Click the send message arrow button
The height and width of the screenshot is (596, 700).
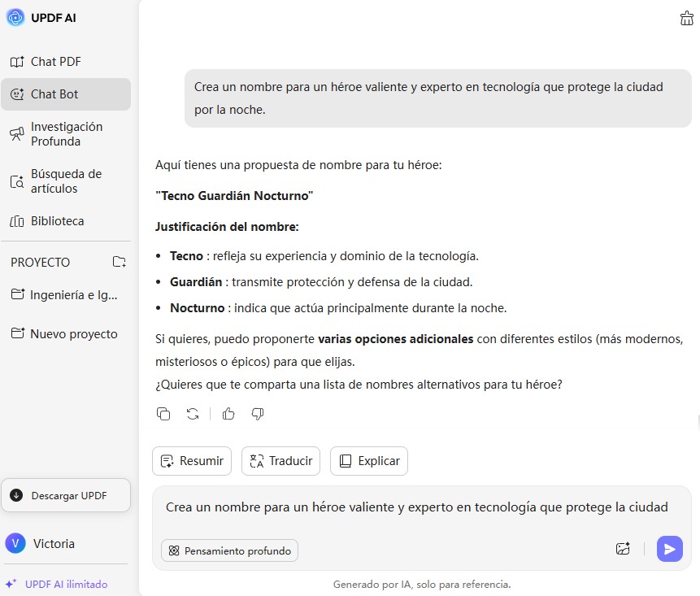[x=669, y=550]
